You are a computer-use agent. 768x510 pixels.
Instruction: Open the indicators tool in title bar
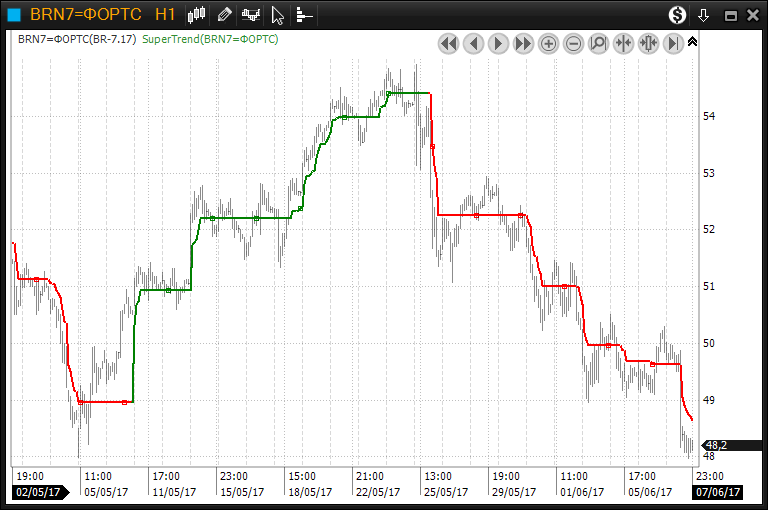(252, 15)
